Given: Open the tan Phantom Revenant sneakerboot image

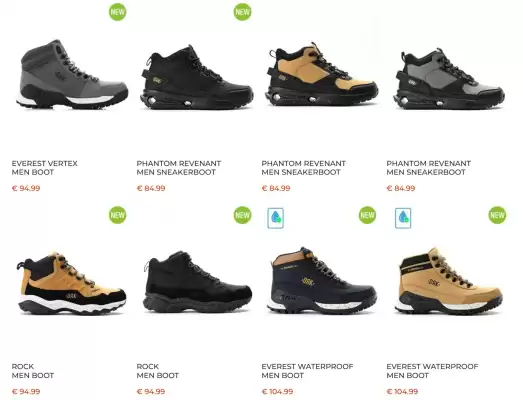Looking at the screenshot, I should point(322,74).
